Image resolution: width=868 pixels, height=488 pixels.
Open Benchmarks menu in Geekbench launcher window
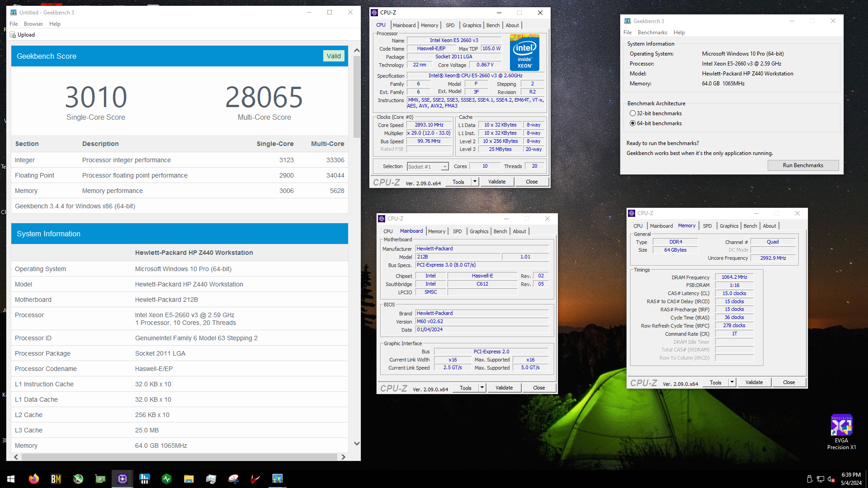point(652,33)
